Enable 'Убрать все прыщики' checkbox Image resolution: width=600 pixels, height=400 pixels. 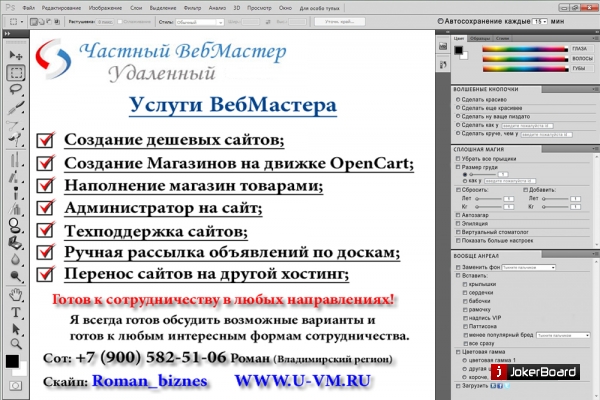click(458, 158)
